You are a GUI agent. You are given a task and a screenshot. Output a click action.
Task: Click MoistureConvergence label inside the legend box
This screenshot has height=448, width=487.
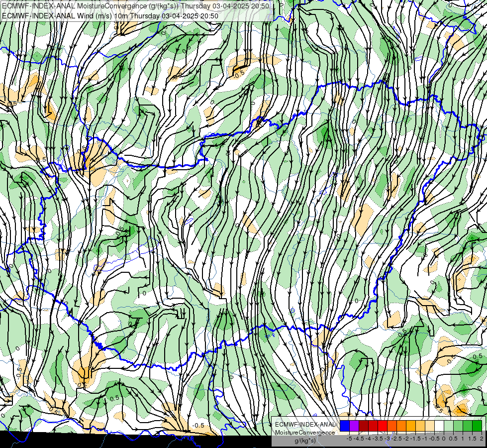pyautogui.click(x=305, y=433)
